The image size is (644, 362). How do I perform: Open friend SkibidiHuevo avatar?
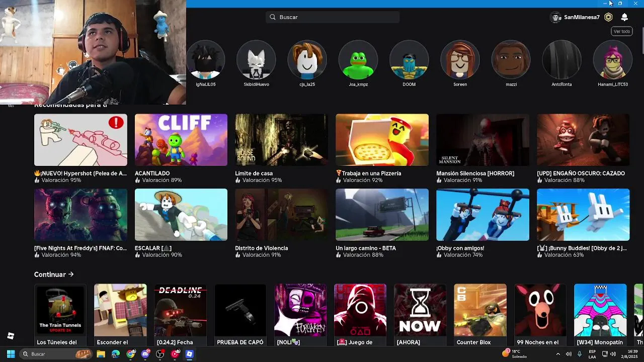tap(256, 59)
